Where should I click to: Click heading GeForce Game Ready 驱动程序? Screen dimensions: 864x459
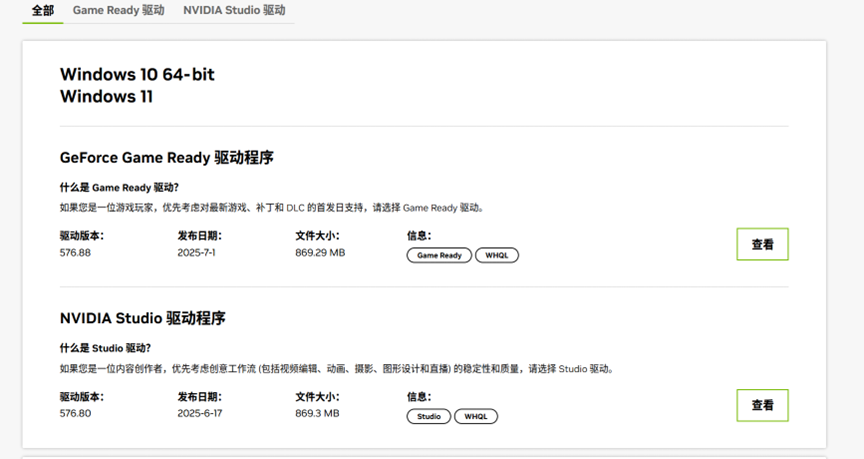coord(166,158)
